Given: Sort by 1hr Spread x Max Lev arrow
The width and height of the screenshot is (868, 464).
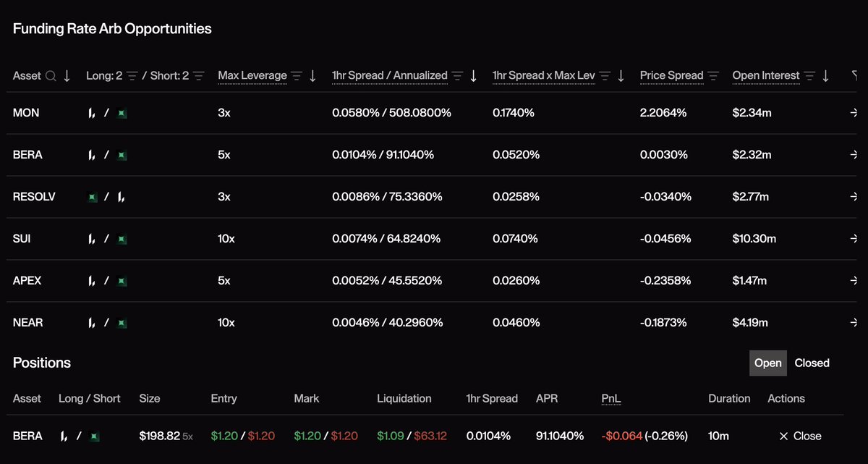Looking at the screenshot, I should [621, 76].
